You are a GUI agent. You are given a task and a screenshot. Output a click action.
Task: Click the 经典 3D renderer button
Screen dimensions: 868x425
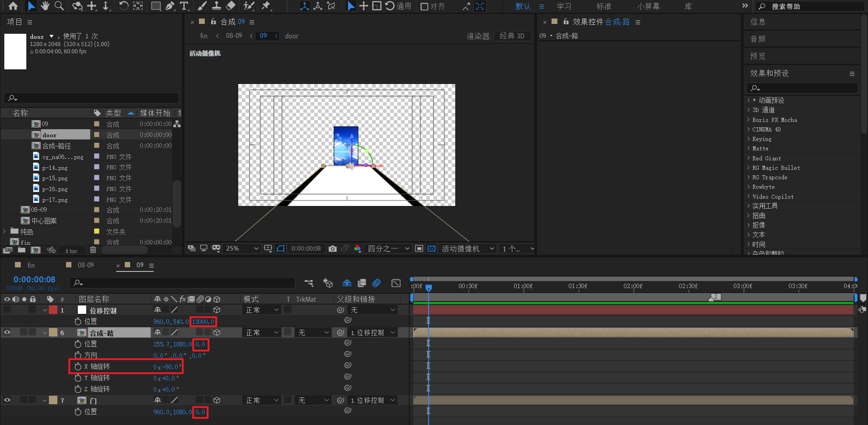pos(512,36)
